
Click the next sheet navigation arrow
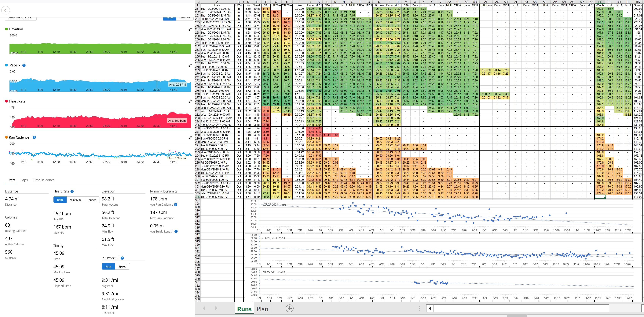[x=216, y=308]
